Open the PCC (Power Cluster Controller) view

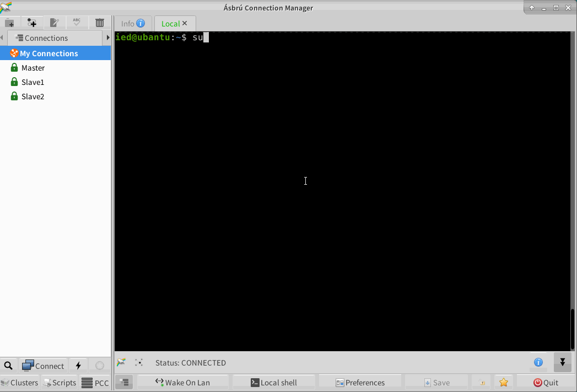pyautogui.click(x=95, y=383)
